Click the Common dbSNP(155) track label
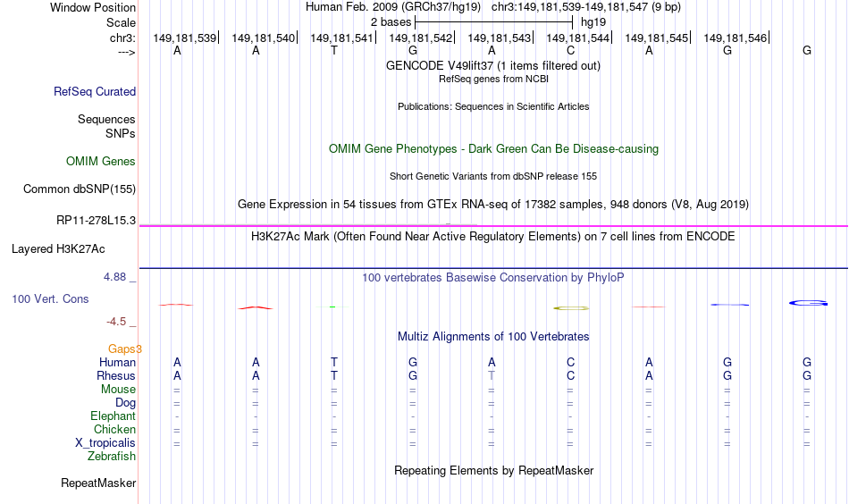Viewport: 849px width, 504px height. (x=79, y=189)
